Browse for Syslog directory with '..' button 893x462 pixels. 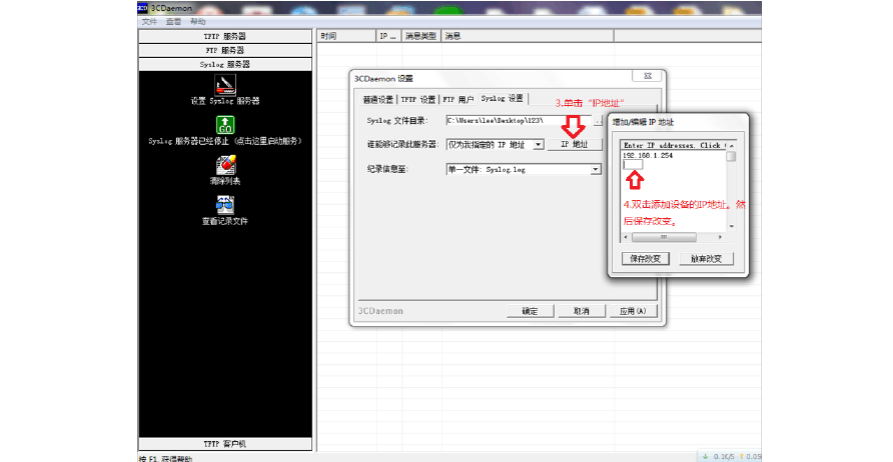[x=597, y=121]
